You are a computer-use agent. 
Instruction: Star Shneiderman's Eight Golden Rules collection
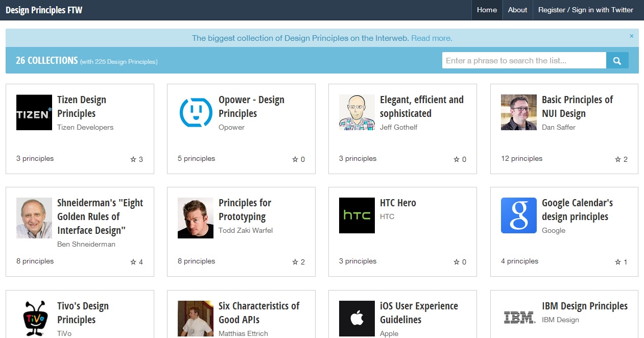133,262
